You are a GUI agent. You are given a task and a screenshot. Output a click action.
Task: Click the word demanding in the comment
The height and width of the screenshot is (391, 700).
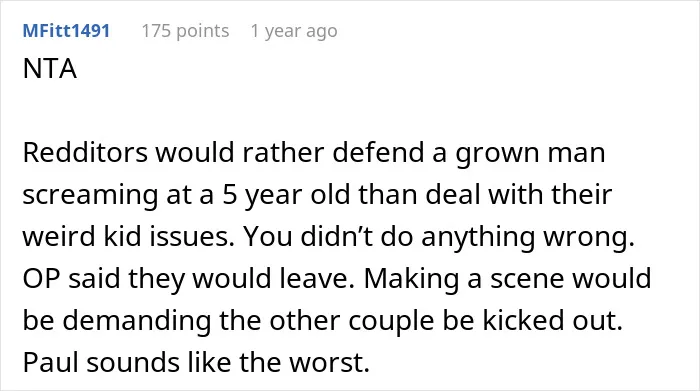(x=137, y=321)
